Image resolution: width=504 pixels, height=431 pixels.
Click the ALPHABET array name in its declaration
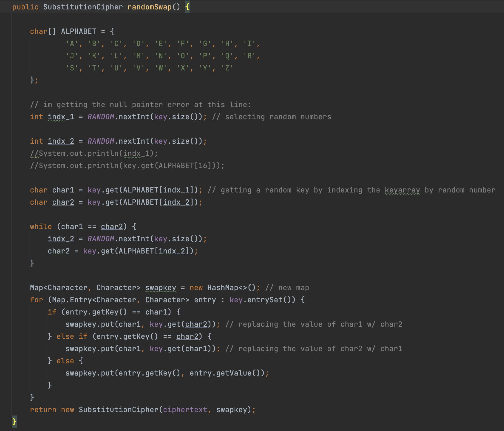tap(78, 31)
